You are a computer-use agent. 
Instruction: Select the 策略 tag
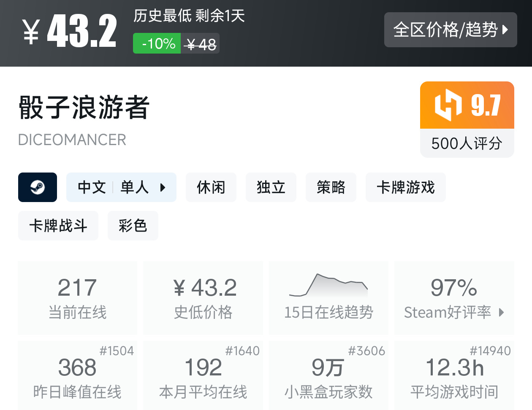331,187
